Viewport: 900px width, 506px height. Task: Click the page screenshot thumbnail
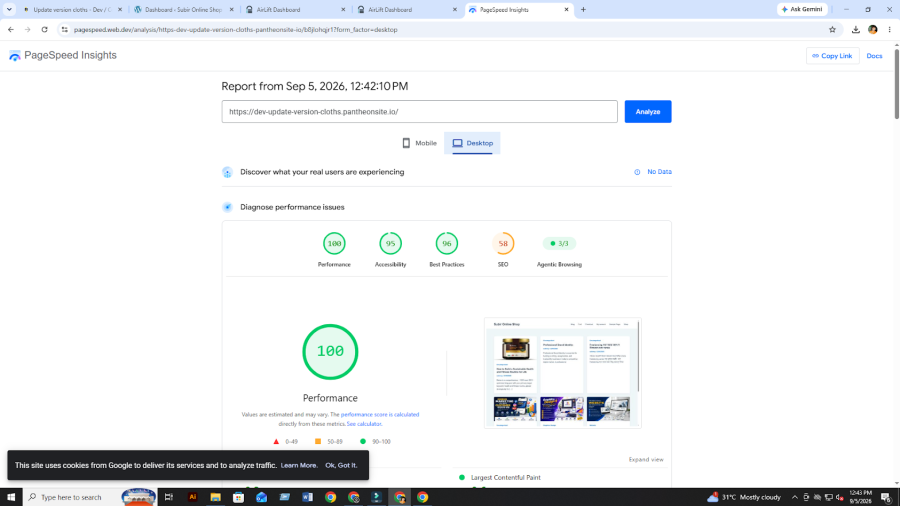(562, 373)
